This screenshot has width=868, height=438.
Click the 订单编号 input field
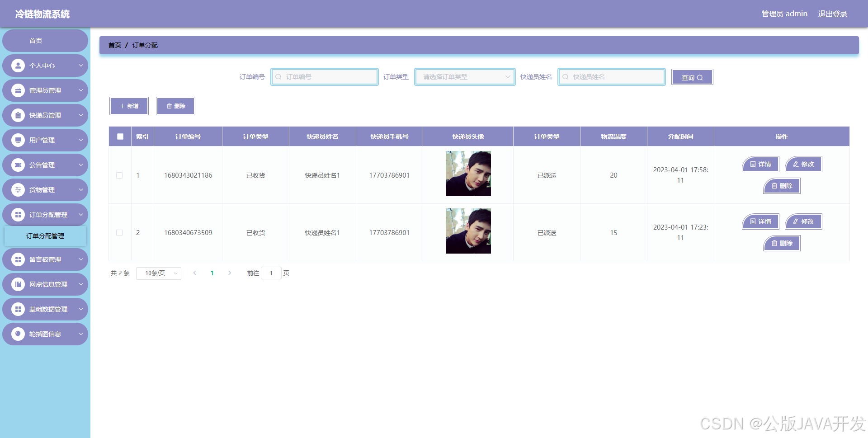tap(325, 77)
